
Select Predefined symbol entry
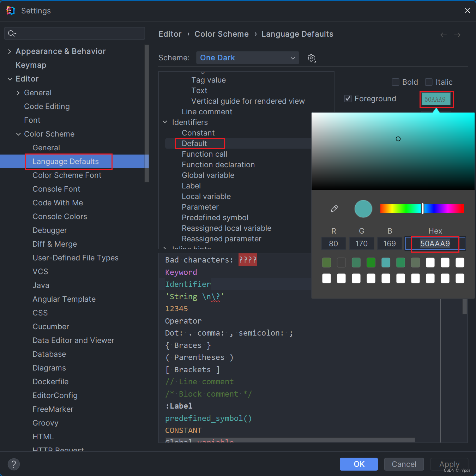click(215, 218)
